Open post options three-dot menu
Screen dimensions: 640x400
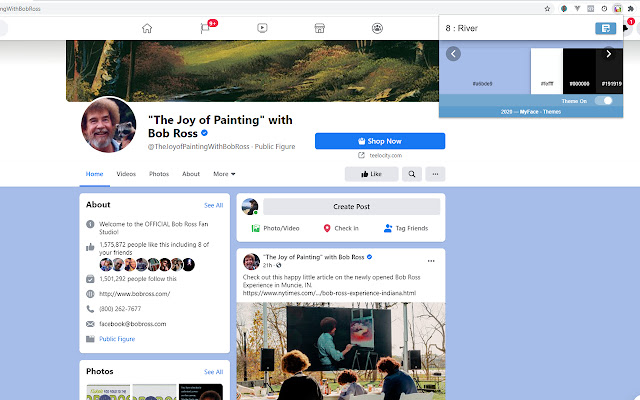tap(431, 261)
